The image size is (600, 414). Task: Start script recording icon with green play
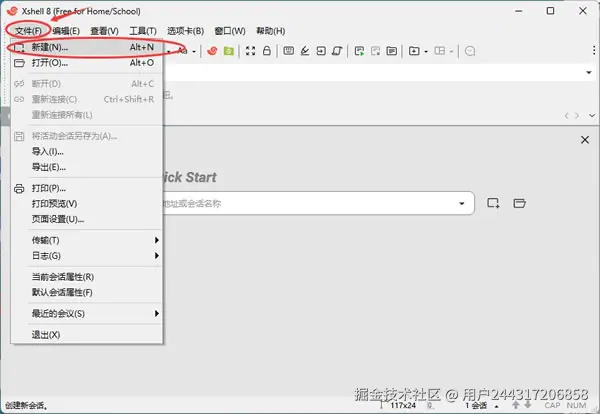tap(359, 51)
